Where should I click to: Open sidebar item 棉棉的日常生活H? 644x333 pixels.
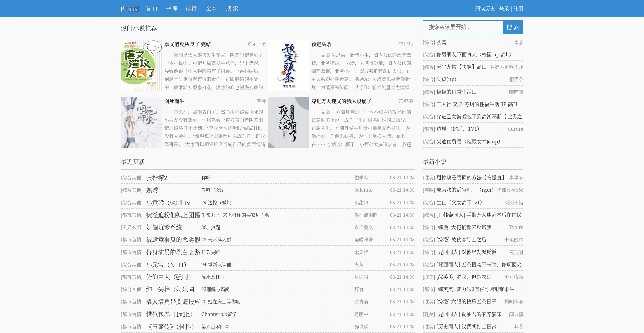coord(456,92)
